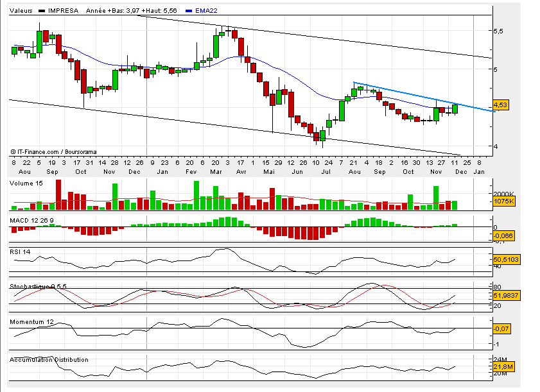This screenshot has width=540, height=392.
Task: Click the 31 date label on the time axis
Action: [x=89, y=163]
